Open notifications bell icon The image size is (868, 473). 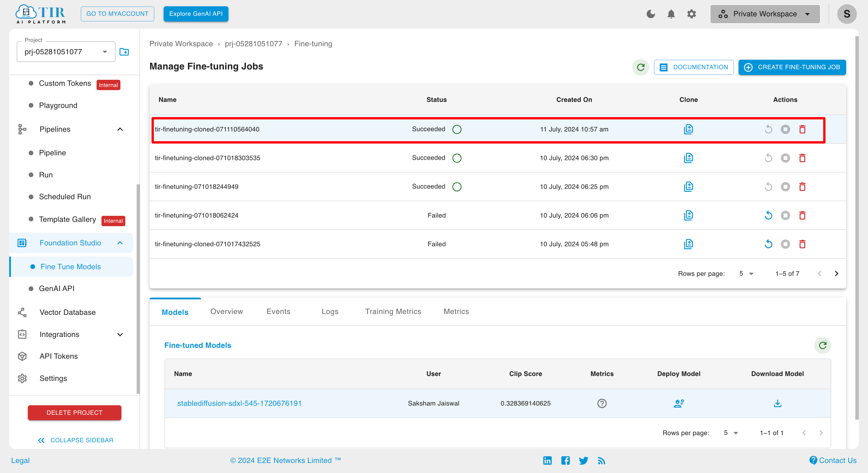click(x=671, y=14)
